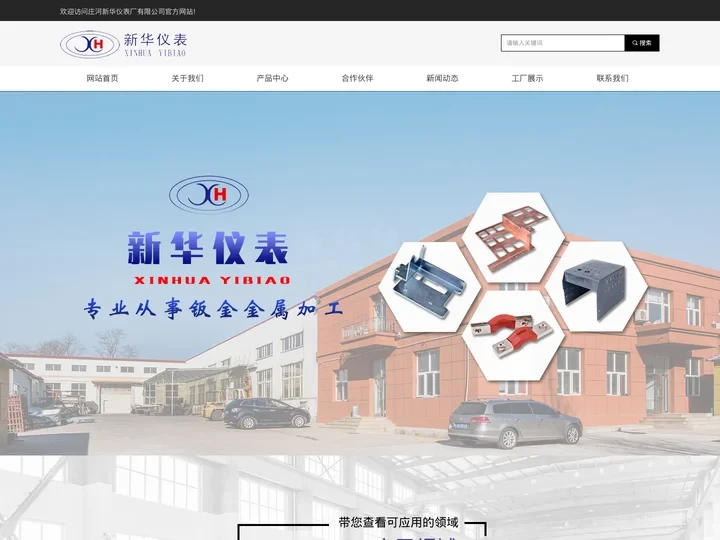Click the XH oval logo in banner
The width and height of the screenshot is (720, 540).
click(x=209, y=194)
